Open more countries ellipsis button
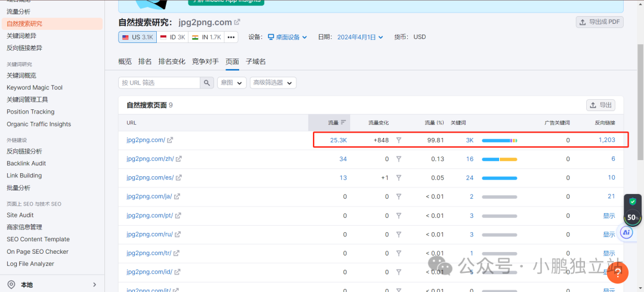This screenshot has width=644, height=292. 231,37
